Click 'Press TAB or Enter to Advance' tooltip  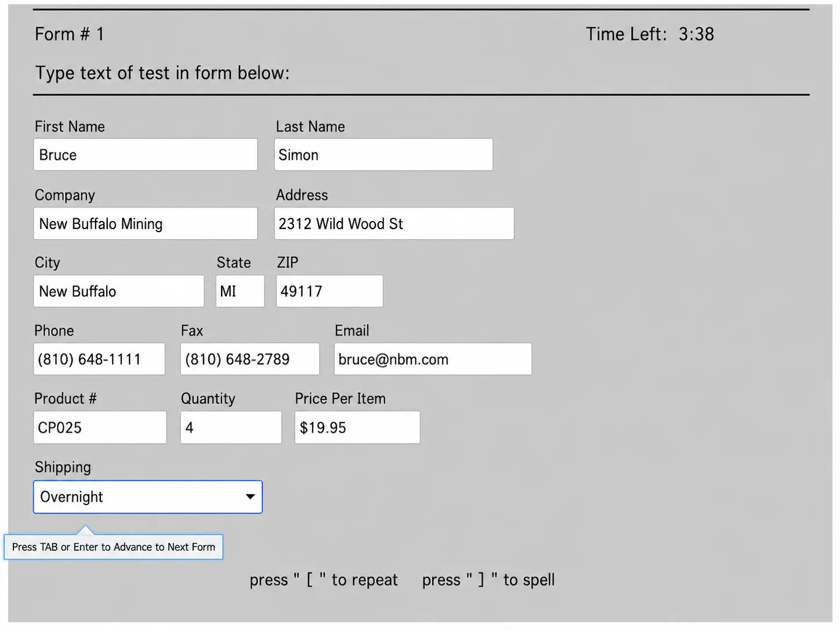114,547
